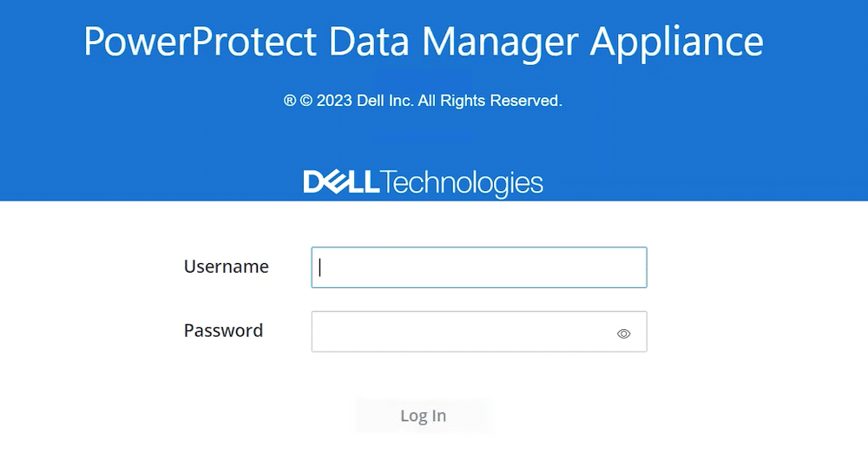Click the Log In button
The image size is (868, 461).
pyautogui.click(x=423, y=416)
